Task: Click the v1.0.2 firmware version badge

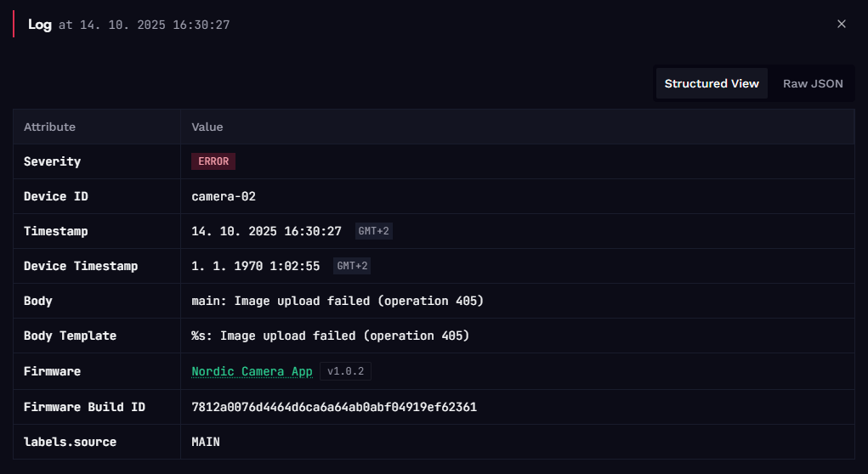Action: point(345,371)
